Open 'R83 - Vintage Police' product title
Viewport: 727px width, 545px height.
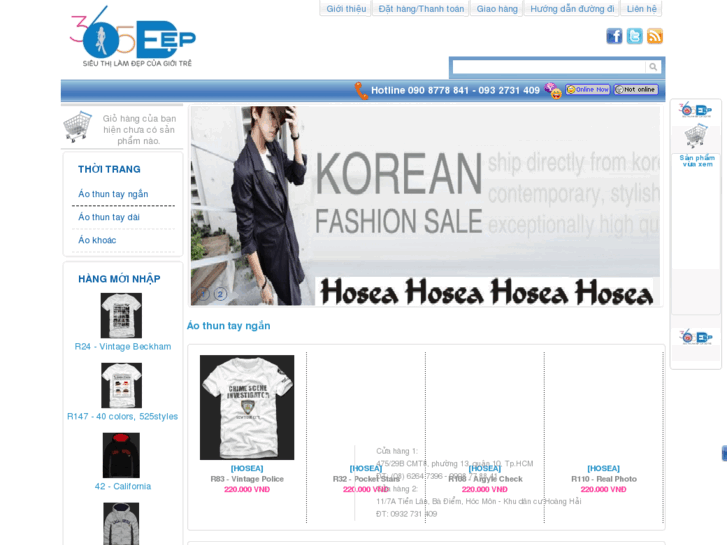point(247,479)
